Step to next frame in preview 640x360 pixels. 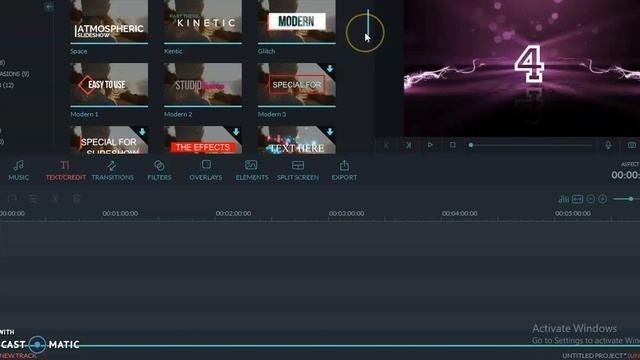click(x=408, y=145)
